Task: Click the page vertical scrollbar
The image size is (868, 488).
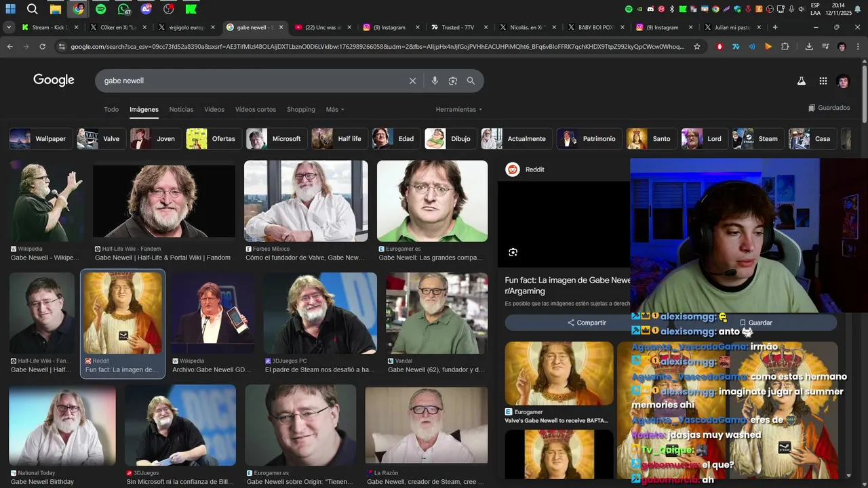Action: point(865,94)
